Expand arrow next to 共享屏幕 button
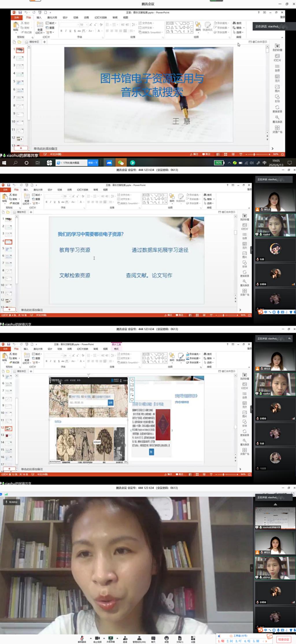Viewport: 296px width, 644px height. (117, 638)
